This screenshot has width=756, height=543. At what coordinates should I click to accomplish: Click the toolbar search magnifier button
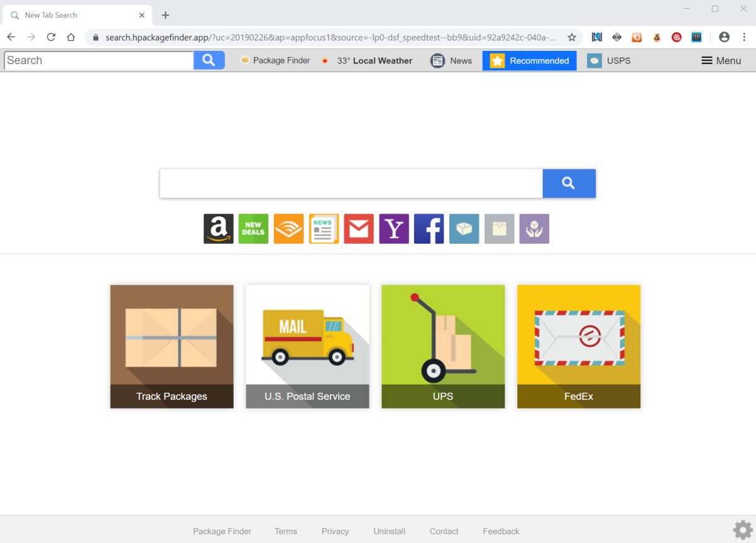pyautogui.click(x=209, y=60)
